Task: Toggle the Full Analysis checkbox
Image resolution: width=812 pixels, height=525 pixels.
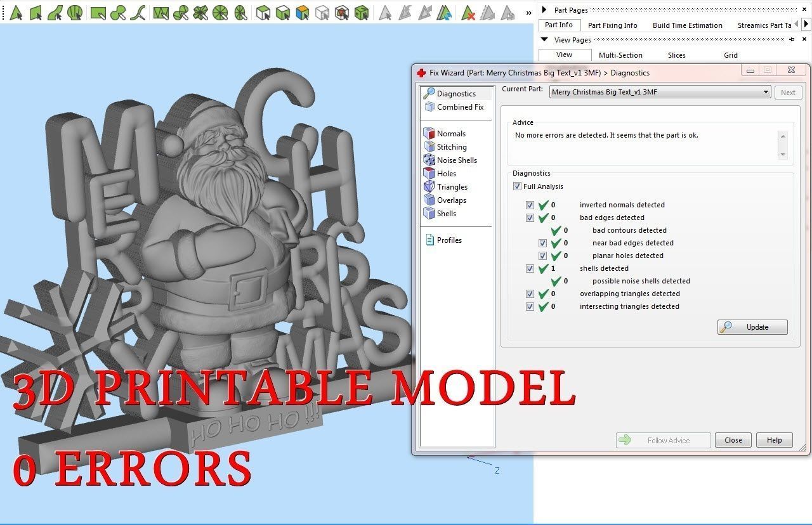Action: [x=518, y=186]
